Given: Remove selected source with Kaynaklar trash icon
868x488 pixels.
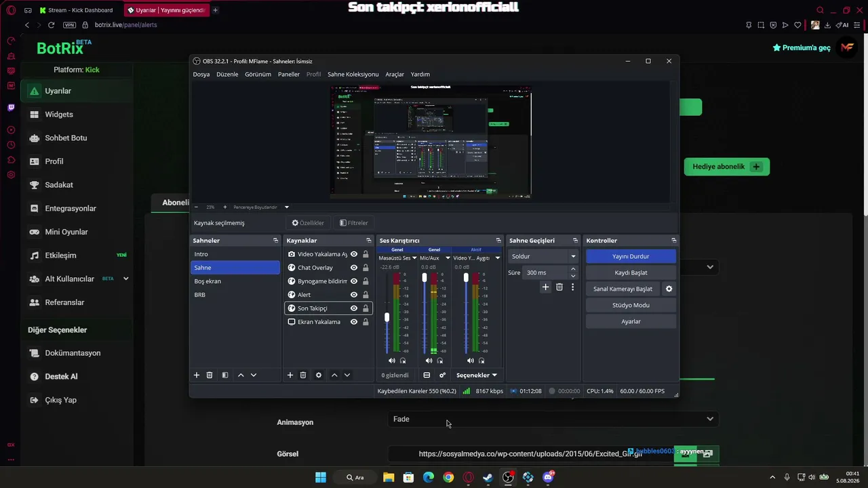Looking at the screenshot, I should point(303,375).
